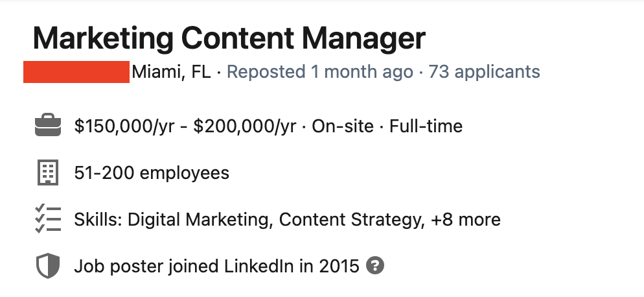Viewport: 644px width, 297px height.
Task: Click the briefcase icon beside the salary
Action: click(x=47, y=126)
